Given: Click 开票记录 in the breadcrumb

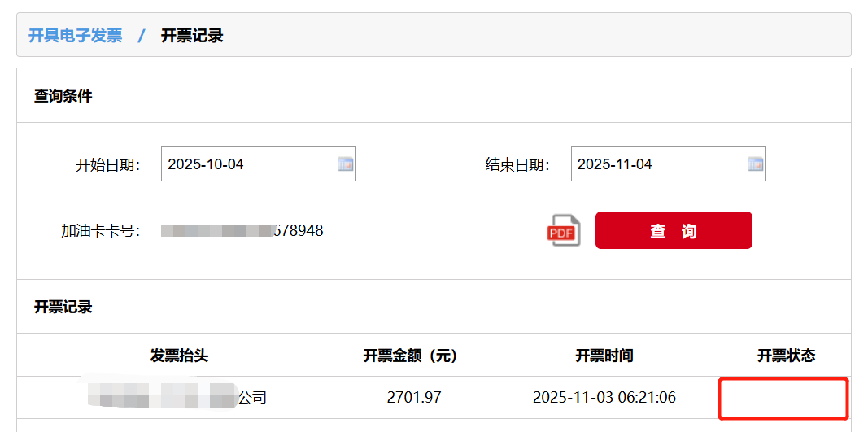Looking at the screenshot, I should tap(192, 36).
